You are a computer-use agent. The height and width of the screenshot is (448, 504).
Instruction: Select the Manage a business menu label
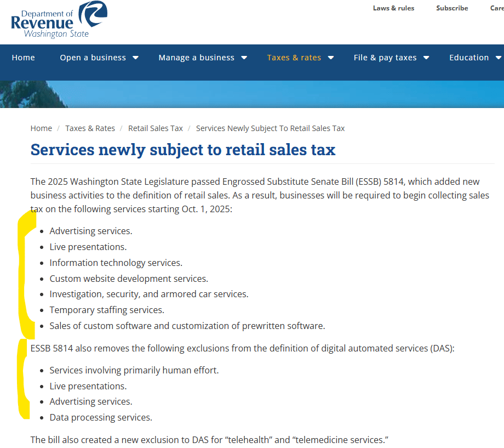[x=196, y=58]
